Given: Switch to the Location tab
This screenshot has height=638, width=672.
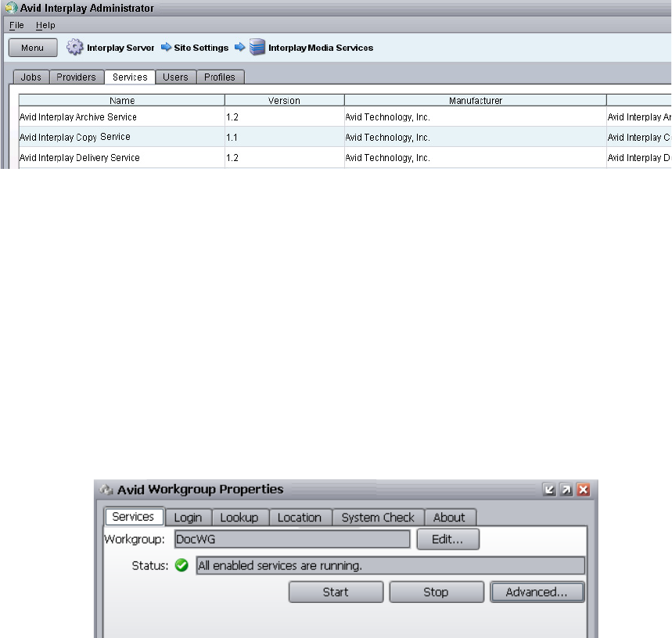Looking at the screenshot, I should [300, 518].
